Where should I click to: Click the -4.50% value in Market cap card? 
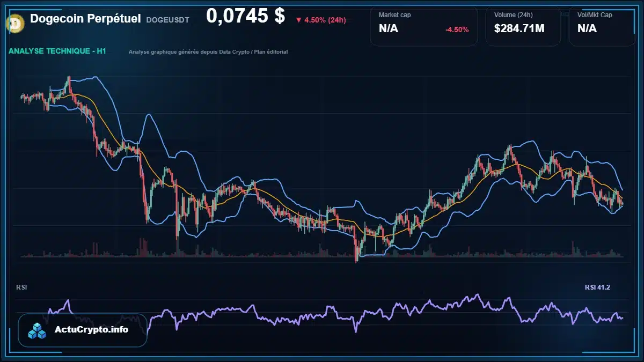pos(457,29)
